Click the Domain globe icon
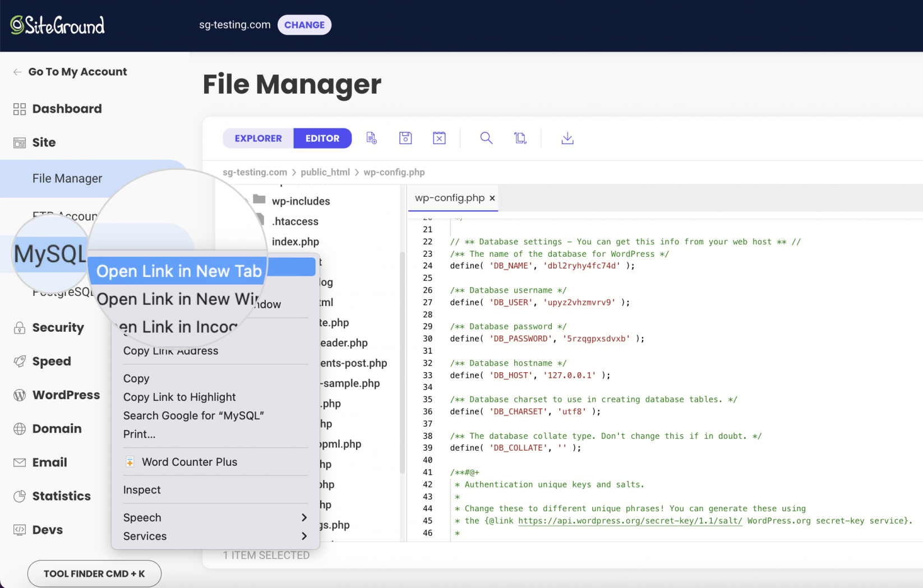Screen dimensions: 923x588 (x=20, y=429)
